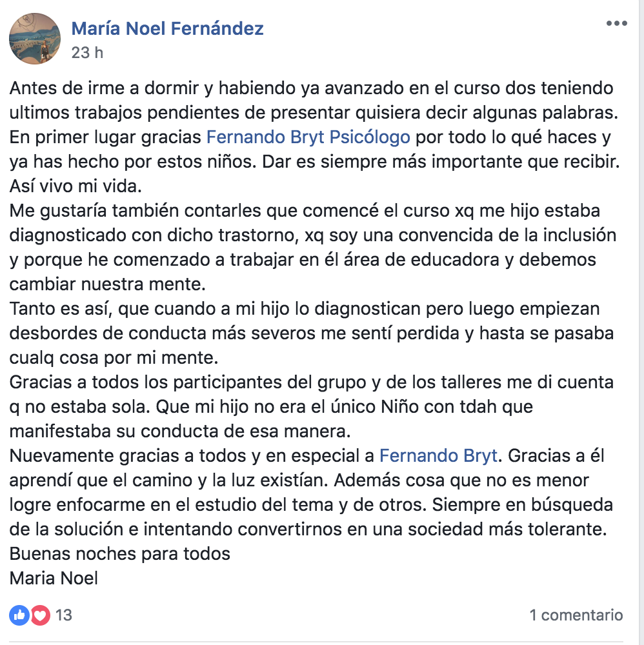Viewport: 644px width, 645px height.
Task: Click the 'cualq cosa por mi mente.' line
Action: coord(114,358)
